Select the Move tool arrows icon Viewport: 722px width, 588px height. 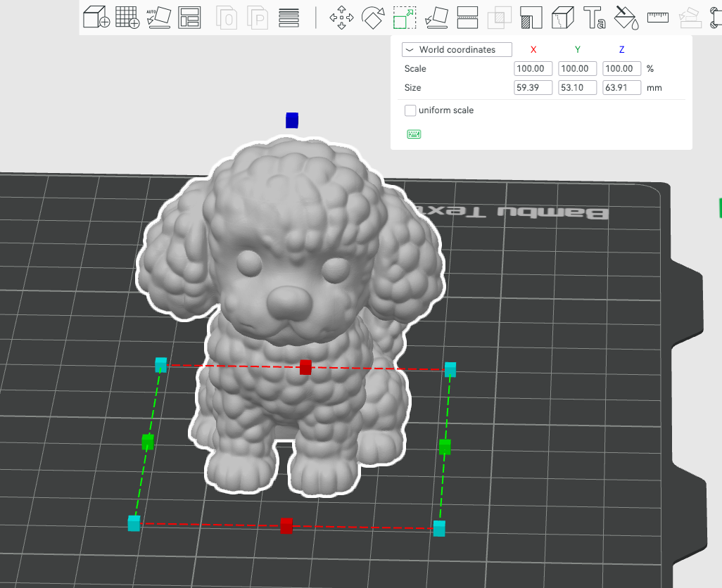point(342,18)
